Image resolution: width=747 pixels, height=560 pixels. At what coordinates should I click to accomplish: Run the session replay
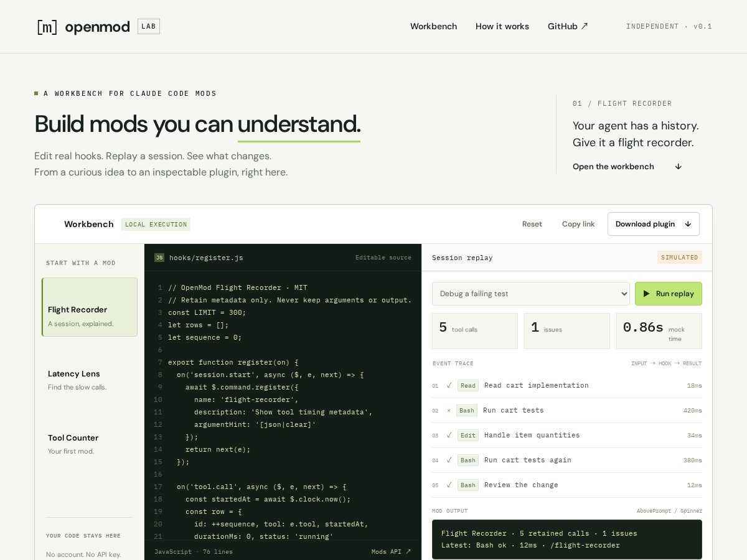tap(669, 294)
